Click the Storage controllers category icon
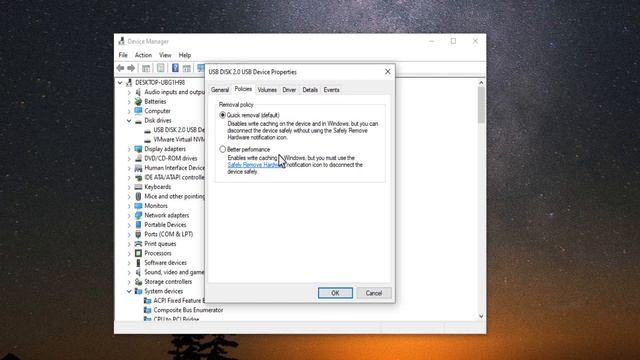 [x=138, y=282]
